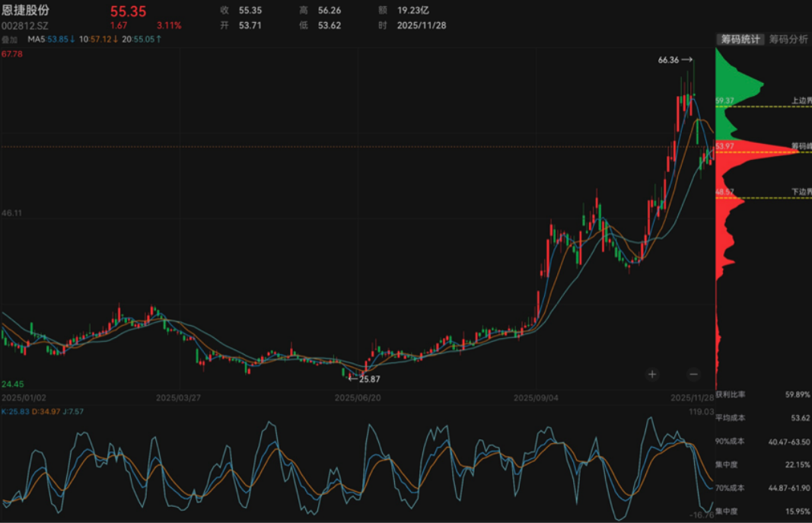Click the low price 53.62

tap(330, 25)
